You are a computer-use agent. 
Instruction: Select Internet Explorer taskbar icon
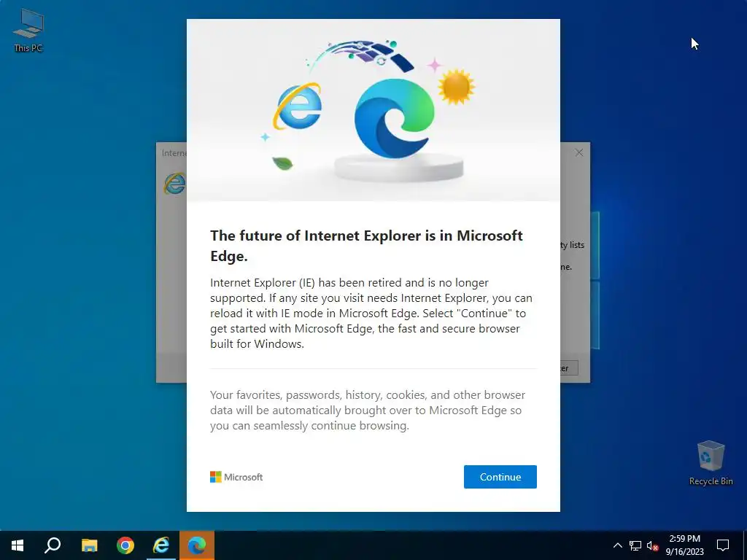click(161, 545)
